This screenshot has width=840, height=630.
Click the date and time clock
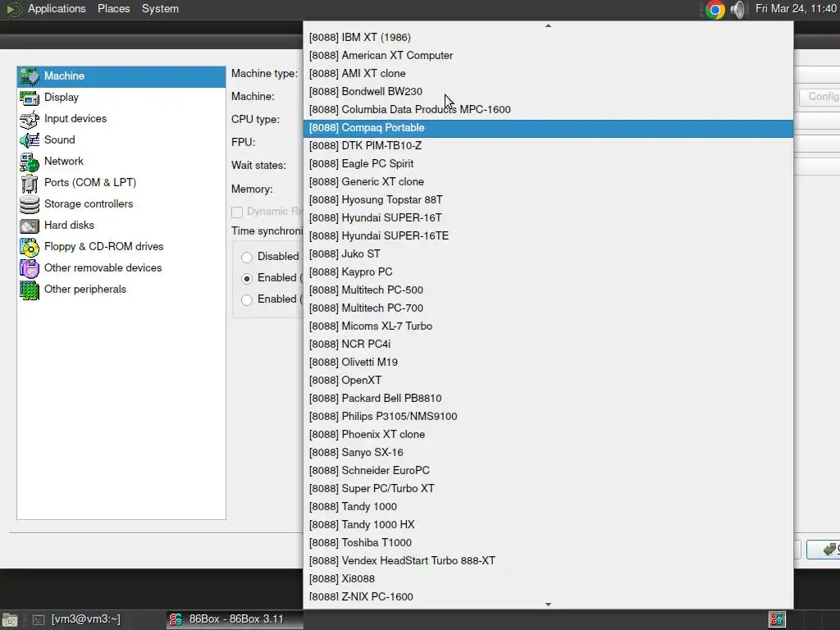796,8
